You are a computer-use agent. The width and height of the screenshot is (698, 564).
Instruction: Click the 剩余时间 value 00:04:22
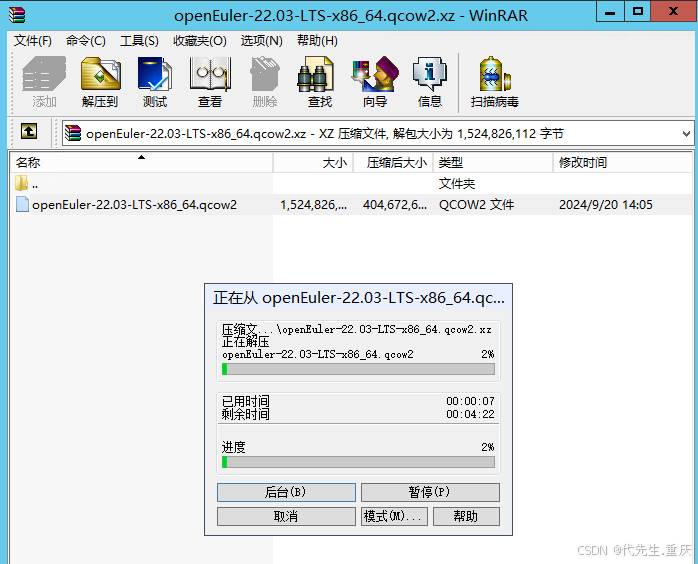[471, 414]
